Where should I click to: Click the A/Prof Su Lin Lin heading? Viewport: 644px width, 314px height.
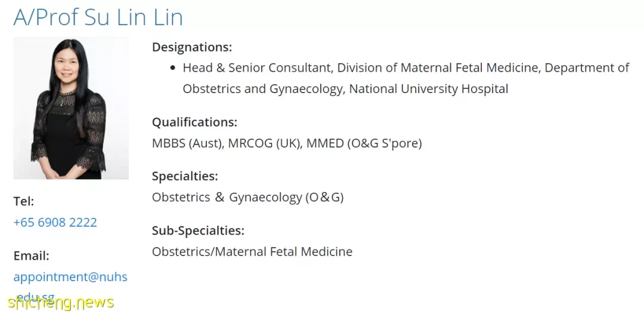[x=98, y=18]
